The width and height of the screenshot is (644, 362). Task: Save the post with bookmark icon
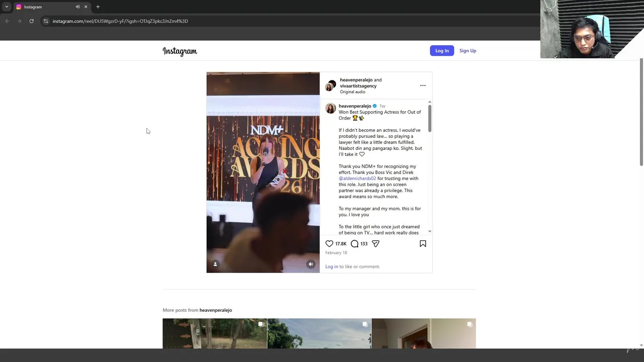click(x=423, y=243)
